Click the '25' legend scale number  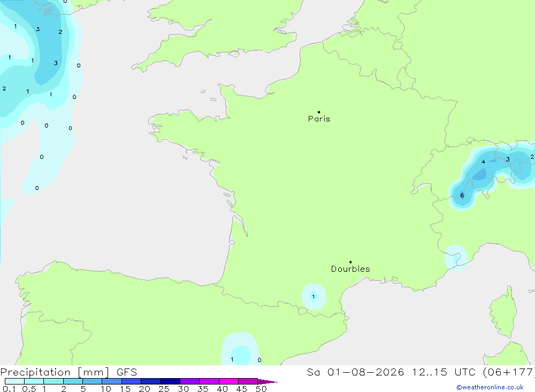click(x=164, y=389)
